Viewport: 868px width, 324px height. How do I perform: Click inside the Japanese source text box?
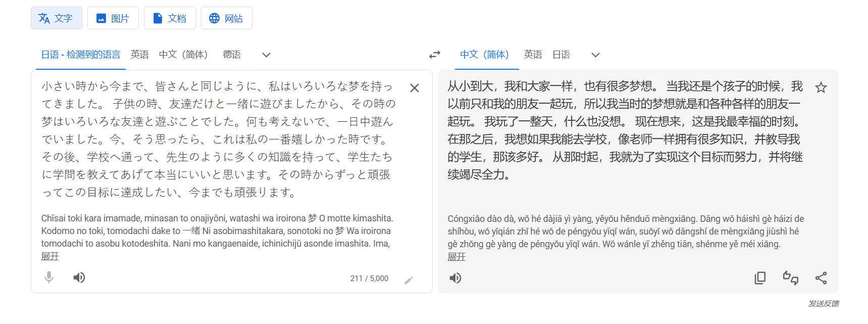[x=217, y=139]
